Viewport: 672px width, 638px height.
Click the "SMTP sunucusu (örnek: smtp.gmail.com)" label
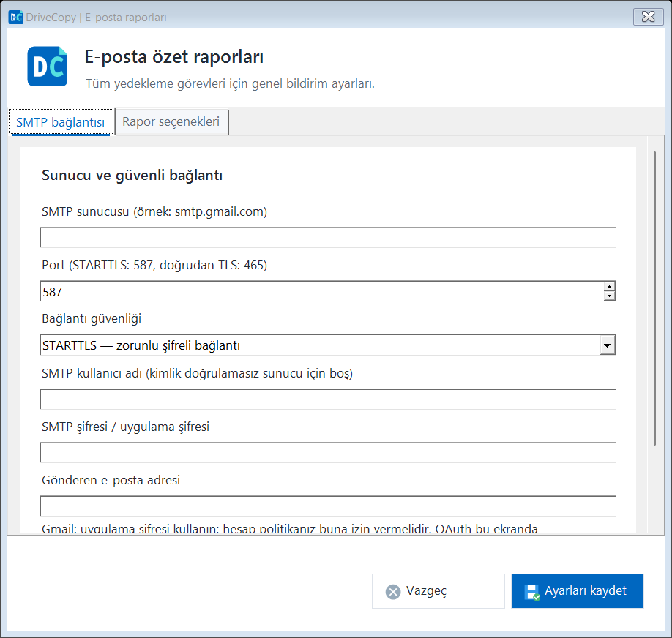coord(154,211)
